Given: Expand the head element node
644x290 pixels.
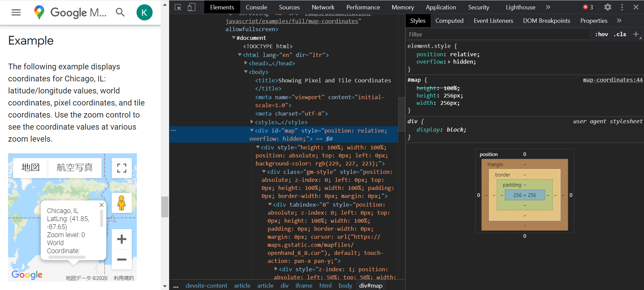Looking at the screenshot, I should coord(246,63).
